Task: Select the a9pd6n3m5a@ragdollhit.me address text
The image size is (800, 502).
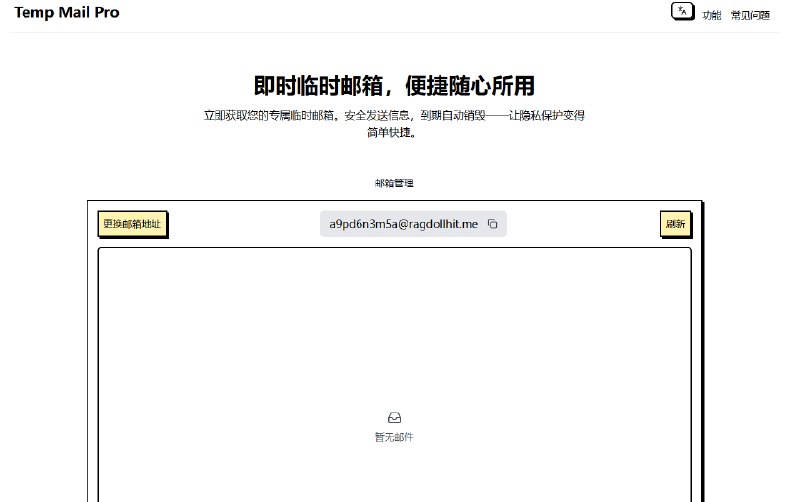Action: point(404,224)
